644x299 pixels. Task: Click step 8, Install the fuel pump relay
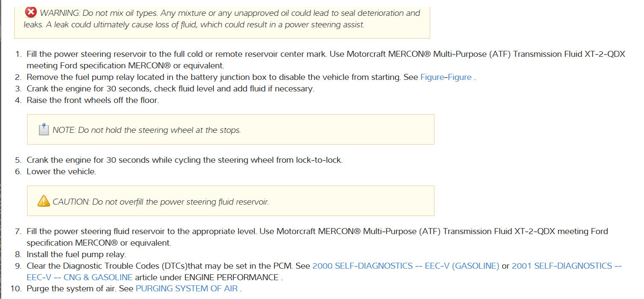click(x=76, y=255)
